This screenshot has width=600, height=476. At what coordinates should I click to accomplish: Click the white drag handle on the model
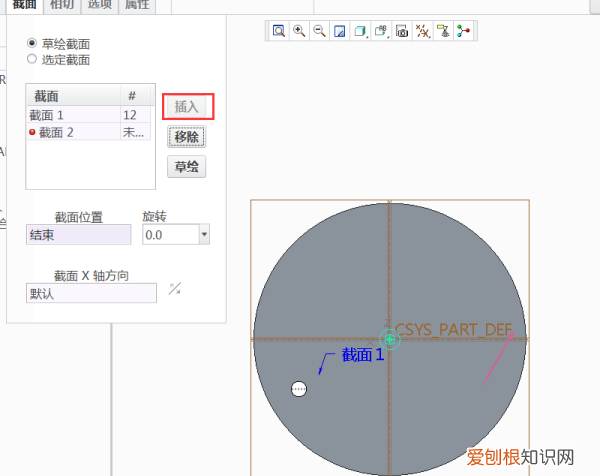tap(299, 389)
